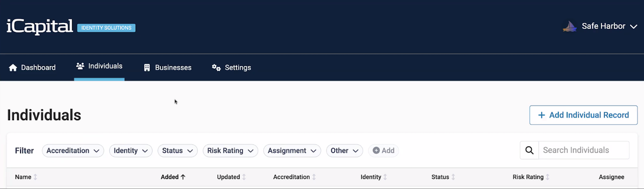Image resolution: width=644 pixels, height=189 pixels.
Task: Sort by Name column arrows
Action: pyautogui.click(x=35, y=177)
